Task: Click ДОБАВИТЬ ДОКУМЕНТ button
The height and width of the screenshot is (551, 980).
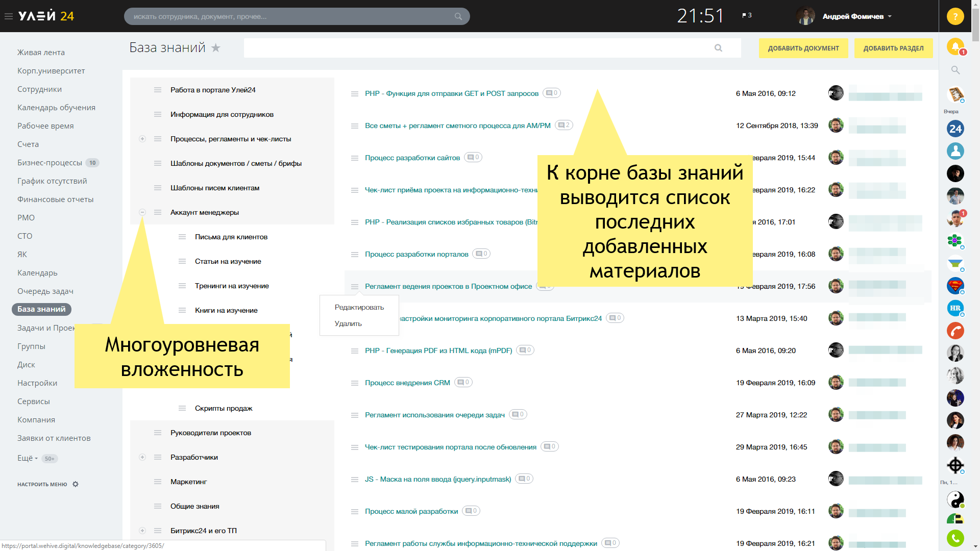Action: [803, 48]
